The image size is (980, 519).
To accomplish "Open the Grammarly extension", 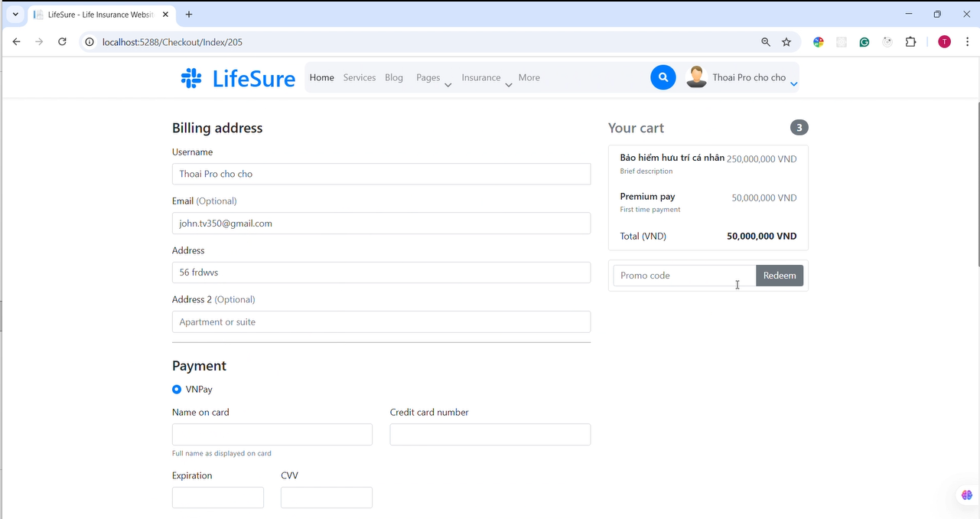I will pyautogui.click(x=864, y=42).
